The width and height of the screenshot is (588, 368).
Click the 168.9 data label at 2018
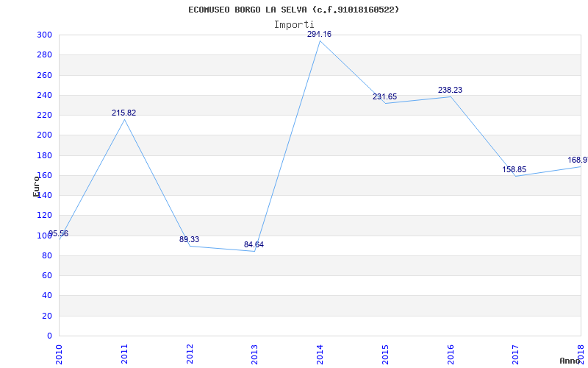click(578, 160)
